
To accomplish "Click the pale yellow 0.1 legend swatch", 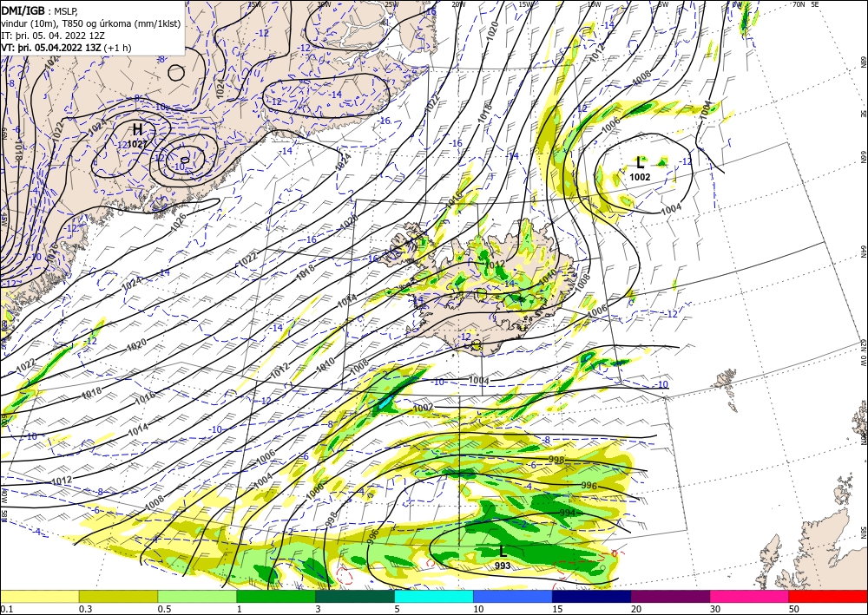I will tap(39, 596).
